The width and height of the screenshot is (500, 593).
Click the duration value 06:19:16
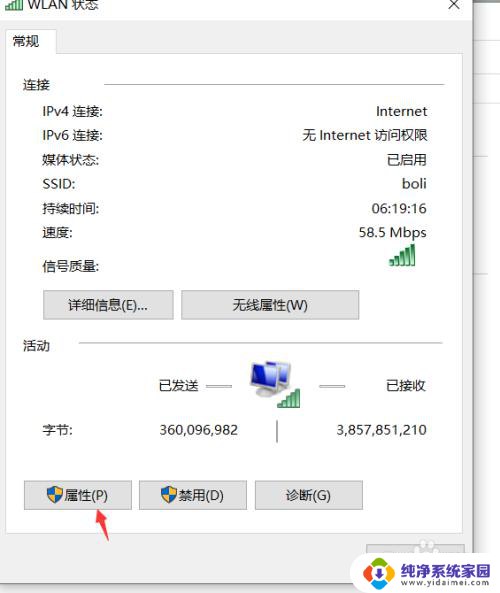click(x=399, y=208)
